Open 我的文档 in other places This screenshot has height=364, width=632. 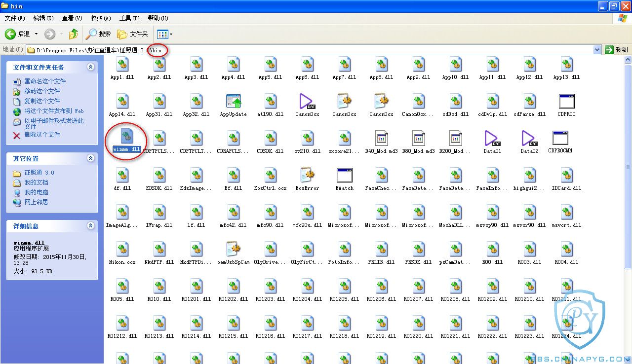(x=37, y=182)
